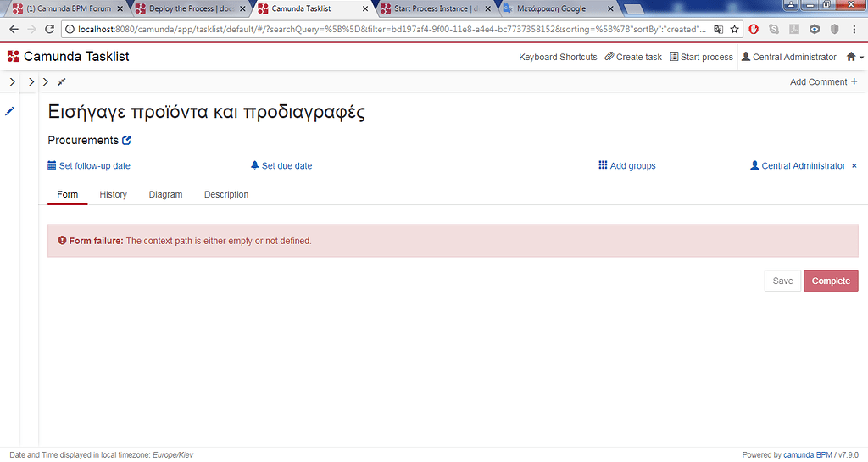Image resolution: width=868 pixels, height=462 pixels.
Task: Click Set due date link
Action: click(x=281, y=166)
